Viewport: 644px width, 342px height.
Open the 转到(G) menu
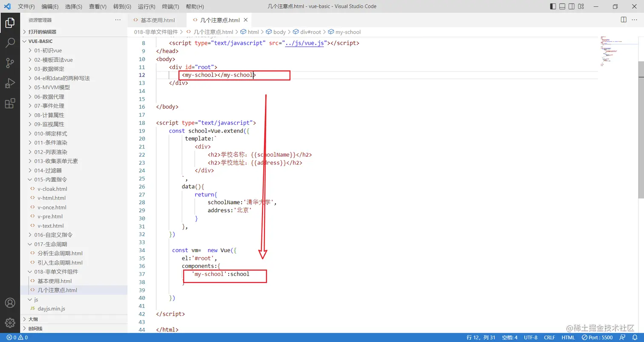(122, 6)
